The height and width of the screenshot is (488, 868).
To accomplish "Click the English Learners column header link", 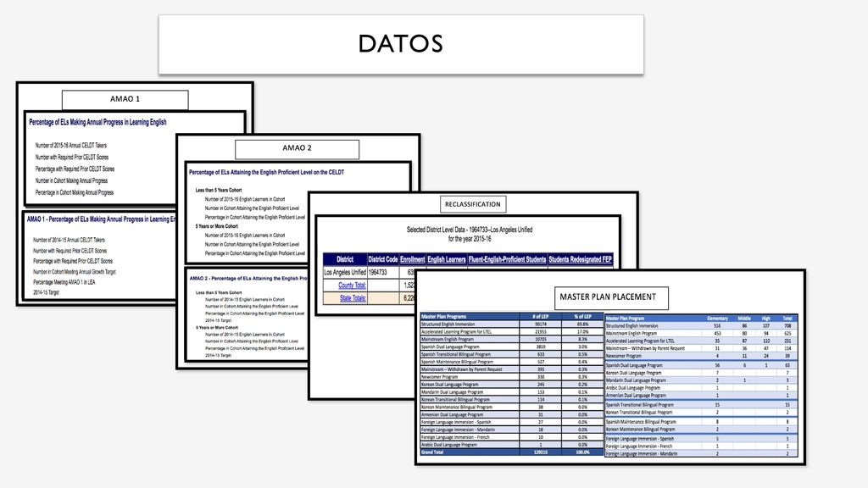I will (x=447, y=259).
